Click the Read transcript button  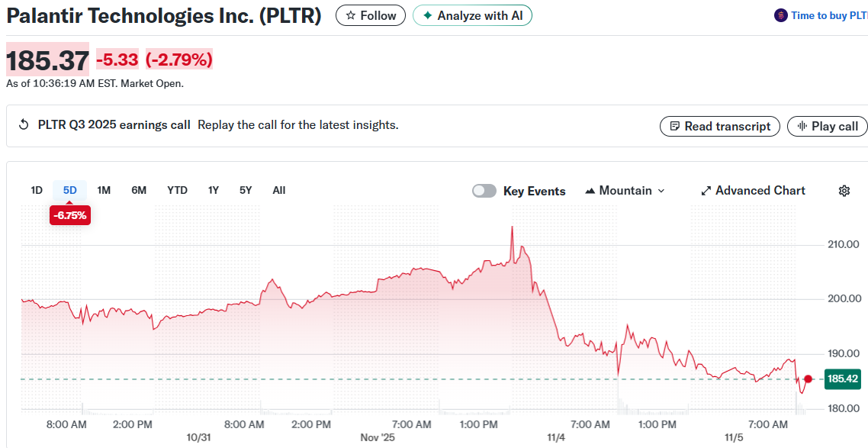719,126
